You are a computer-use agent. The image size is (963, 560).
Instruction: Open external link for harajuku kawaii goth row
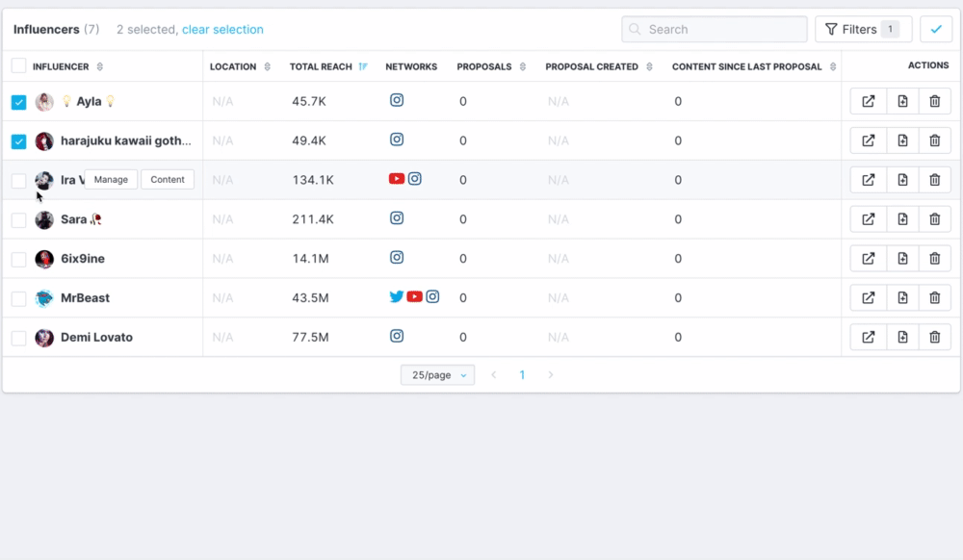click(x=868, y=140)
